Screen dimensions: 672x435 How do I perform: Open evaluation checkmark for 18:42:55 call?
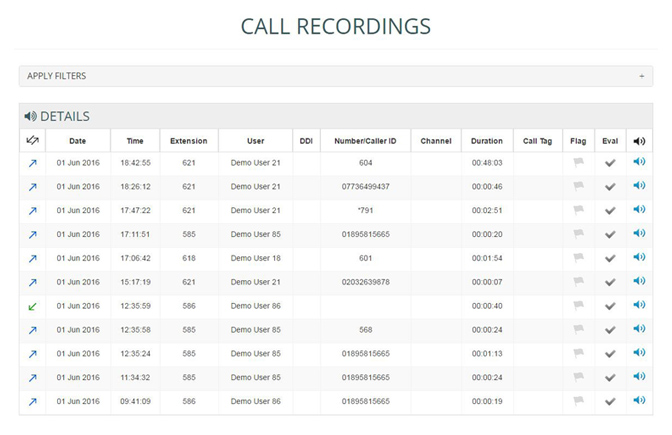click(x=610, y=163)
